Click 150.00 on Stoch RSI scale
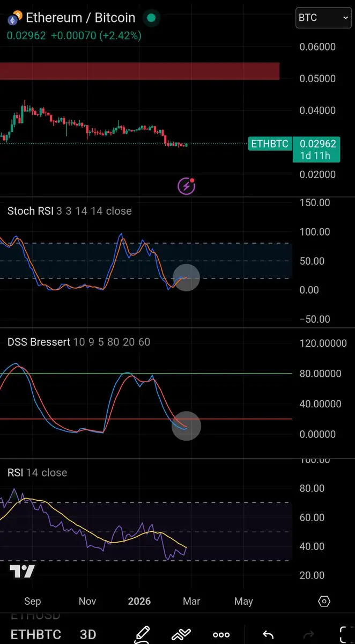Image resolution: width=355 pixels, height=644 pixels. point(314,203)
